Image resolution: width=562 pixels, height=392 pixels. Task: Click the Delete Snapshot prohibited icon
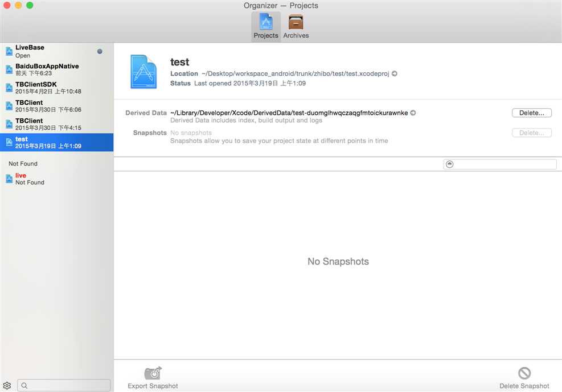pyautogui.click(x=524, y=373)
